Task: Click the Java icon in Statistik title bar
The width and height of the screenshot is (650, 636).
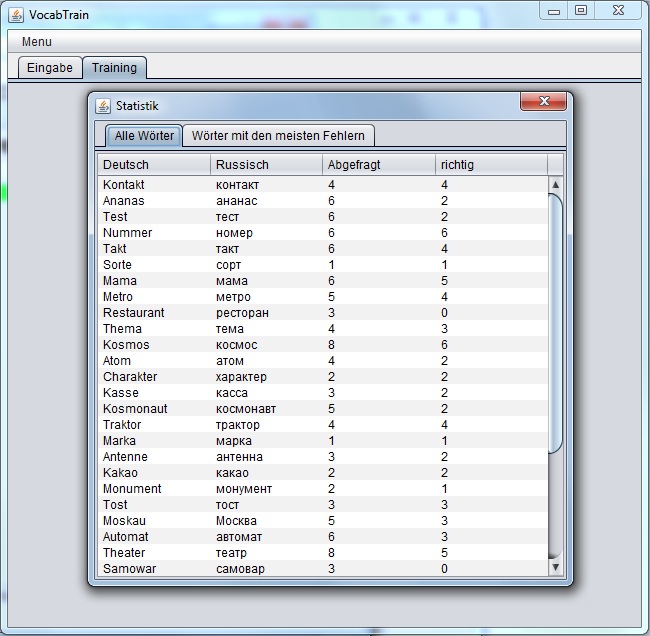Action: [x=103, y=106]
